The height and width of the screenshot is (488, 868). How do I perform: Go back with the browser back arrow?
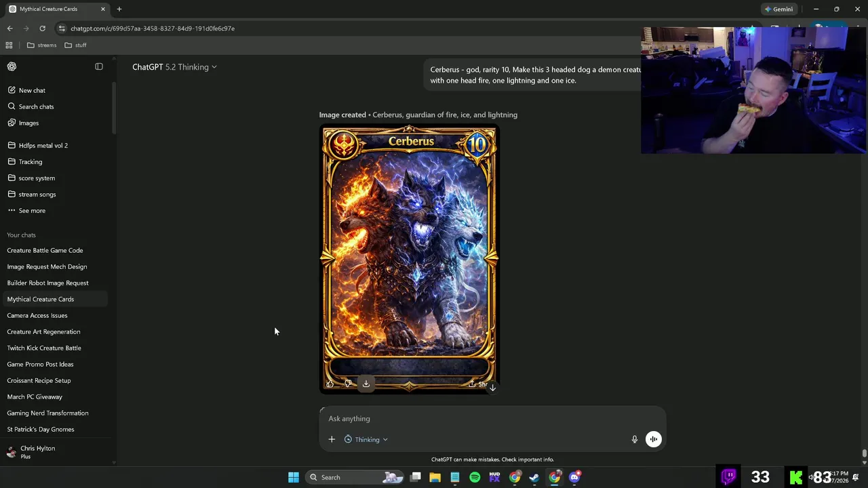[9, 28]
